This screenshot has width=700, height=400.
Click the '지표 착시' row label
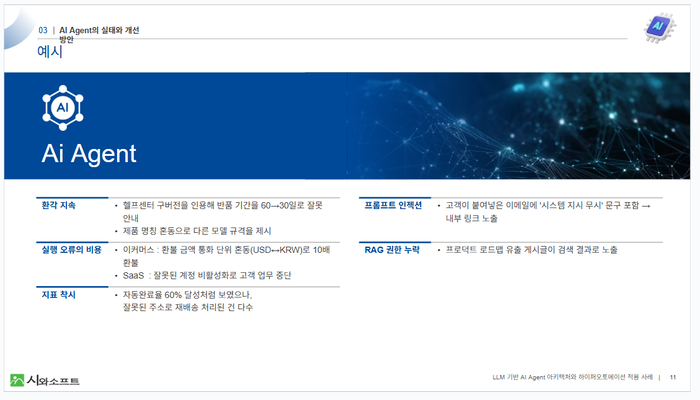click(x=58, y=295)
